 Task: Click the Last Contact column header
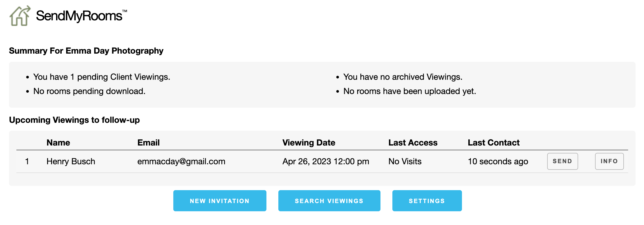tap(493, 143)
